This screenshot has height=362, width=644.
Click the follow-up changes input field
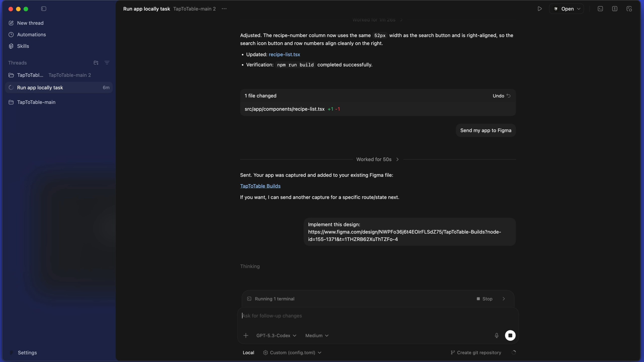pyautogui.click(x=377, y=316)
